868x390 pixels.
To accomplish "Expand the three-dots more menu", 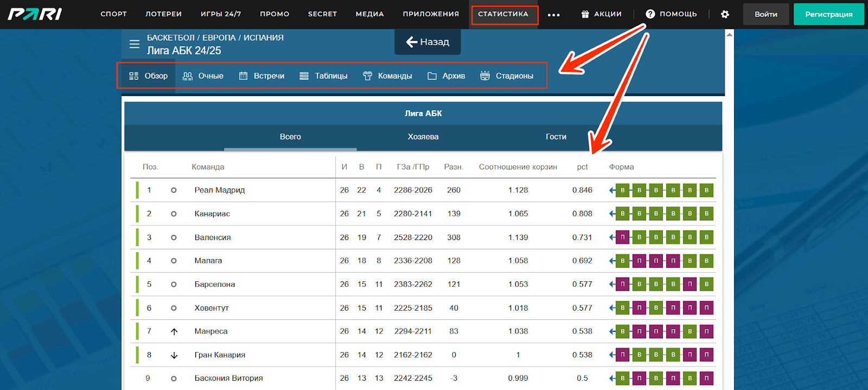I will (x=553, y=15).
